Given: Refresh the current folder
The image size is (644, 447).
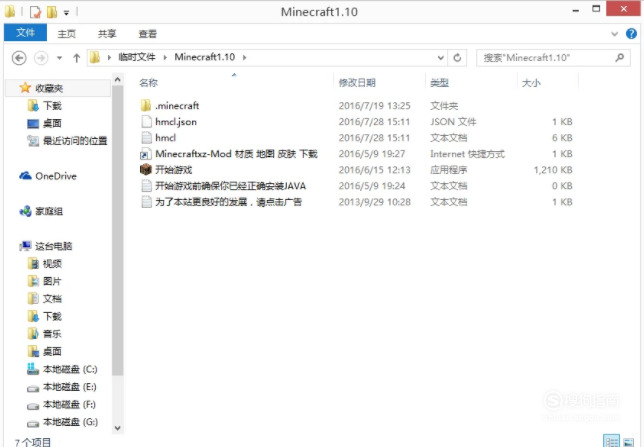Looking at the screenshot, I should click(x=457, y=58).
